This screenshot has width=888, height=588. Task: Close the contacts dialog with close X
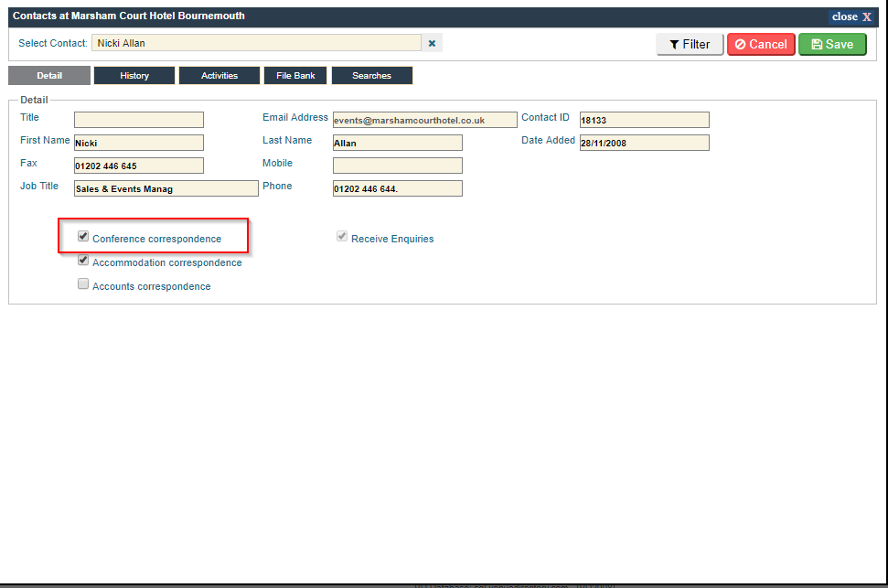coord(851,16)
